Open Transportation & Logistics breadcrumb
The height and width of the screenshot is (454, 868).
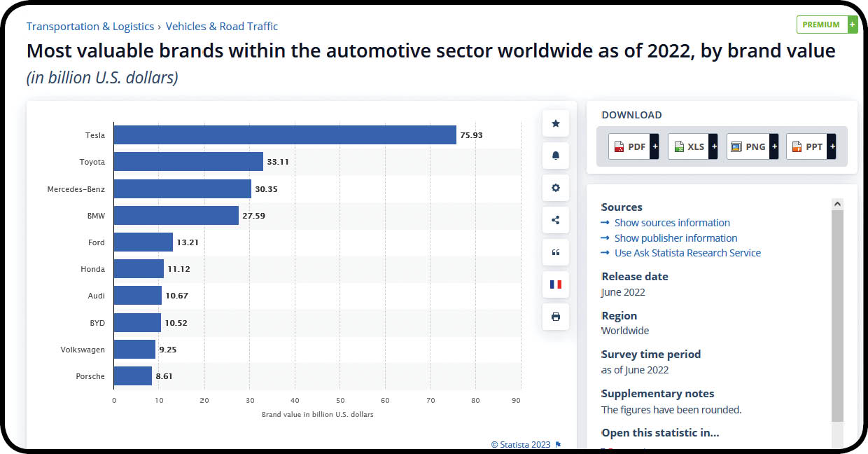click(x=90, y=27)
